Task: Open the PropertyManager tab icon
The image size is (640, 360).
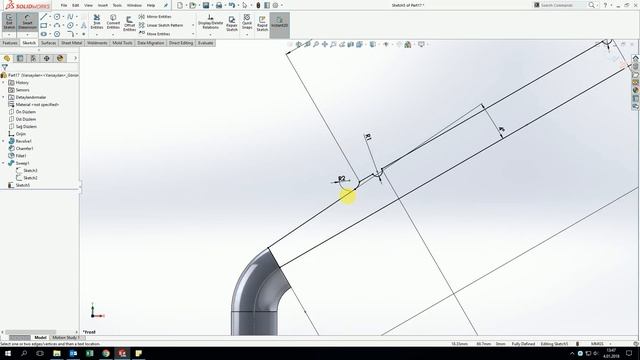Action: pos(20,58)
